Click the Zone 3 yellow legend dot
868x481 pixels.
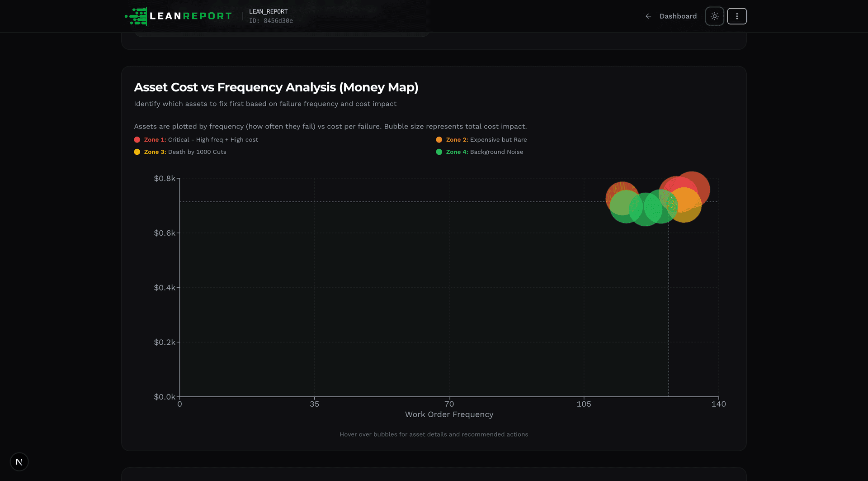pyautogui.click(x=137, y=152)
